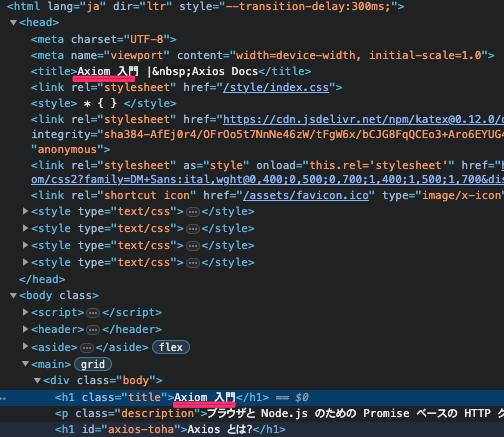Click the $0 marker on the selected row
Screen dimensions: 504x437
302,397
